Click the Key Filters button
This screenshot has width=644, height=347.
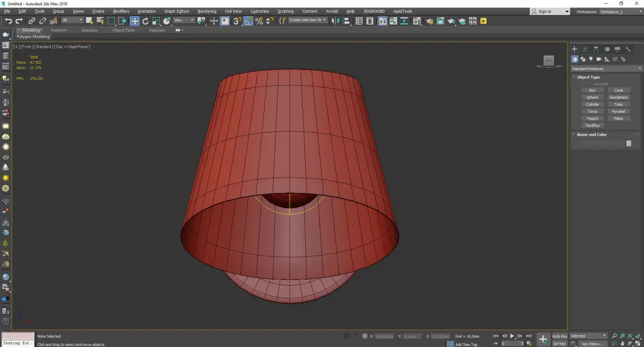[x=592, y=344]
